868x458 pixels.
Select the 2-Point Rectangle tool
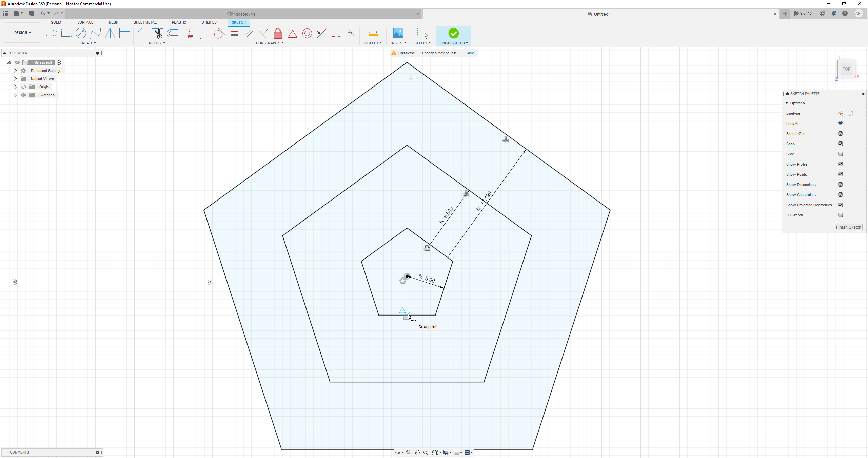[x=66, y=33]
